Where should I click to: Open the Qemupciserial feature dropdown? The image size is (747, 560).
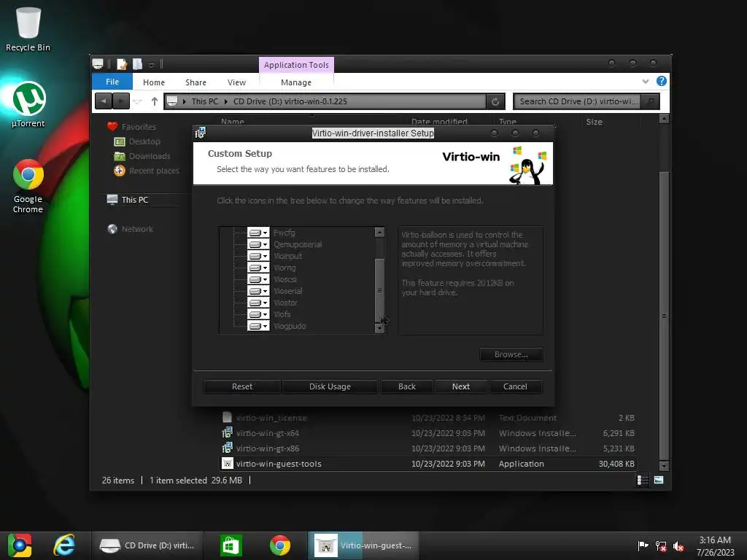tap(258, 244)
